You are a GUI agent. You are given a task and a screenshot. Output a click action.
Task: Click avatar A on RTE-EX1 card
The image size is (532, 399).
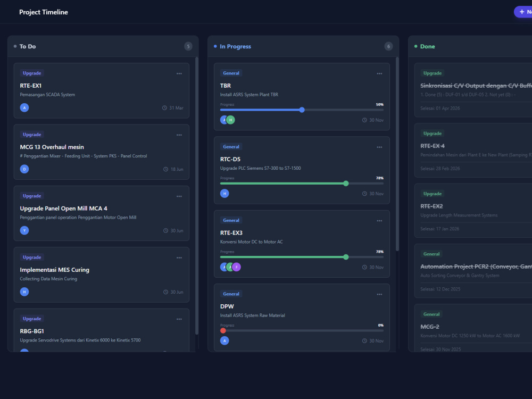24,107
